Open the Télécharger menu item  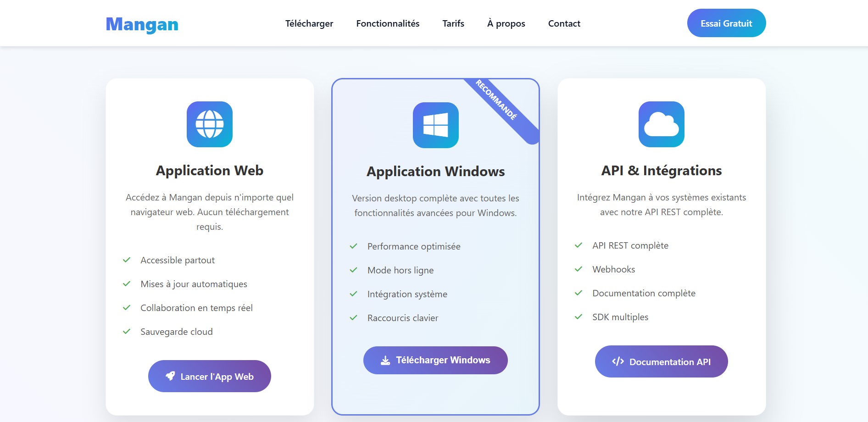(x=309, y=23)
